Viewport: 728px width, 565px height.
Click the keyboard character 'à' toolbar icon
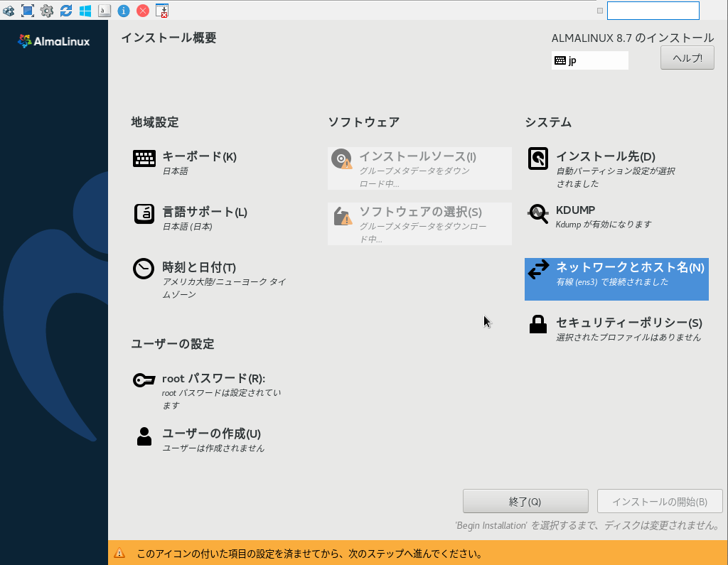click(x=105, y=10)
